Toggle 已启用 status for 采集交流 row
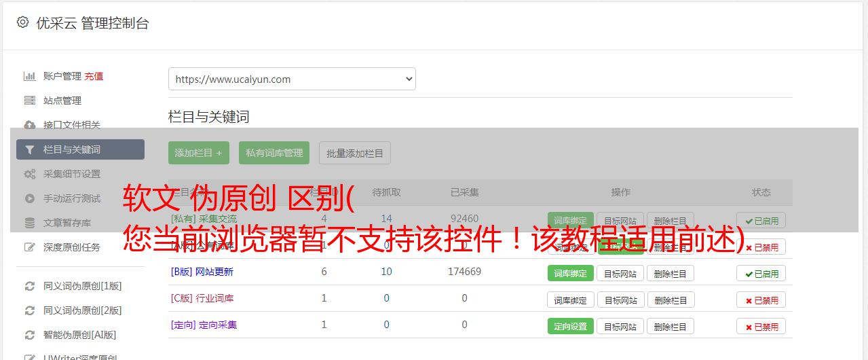 click(761, 220)
